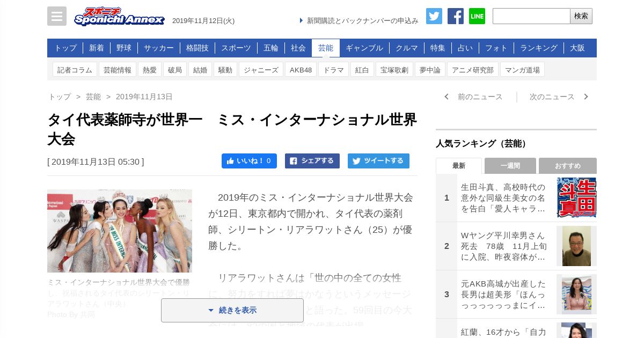The height and width of the screenshot is (338, 644).
Task: Open 熱愛 sub-category
Action: tap(150, 70)
